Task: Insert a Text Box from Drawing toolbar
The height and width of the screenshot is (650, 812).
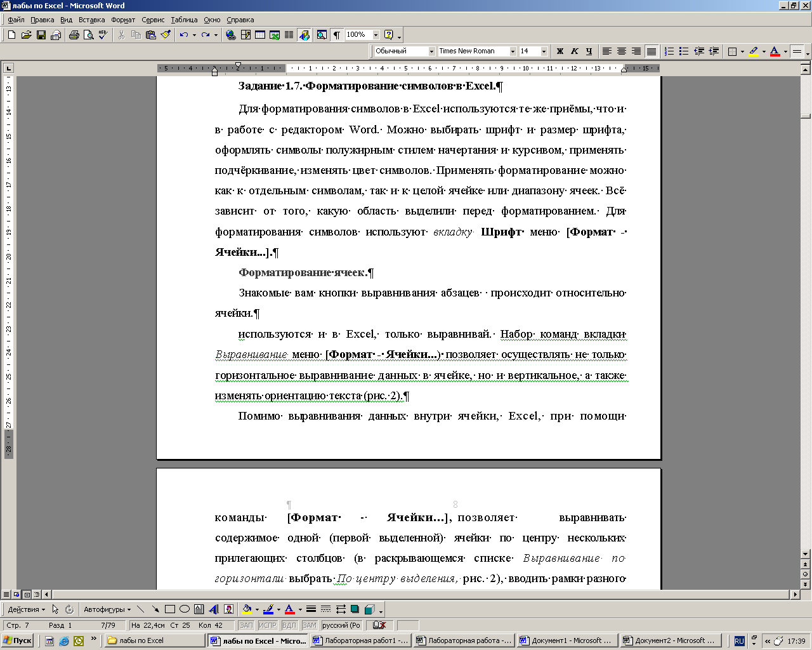Action: (x=199, y=609)
